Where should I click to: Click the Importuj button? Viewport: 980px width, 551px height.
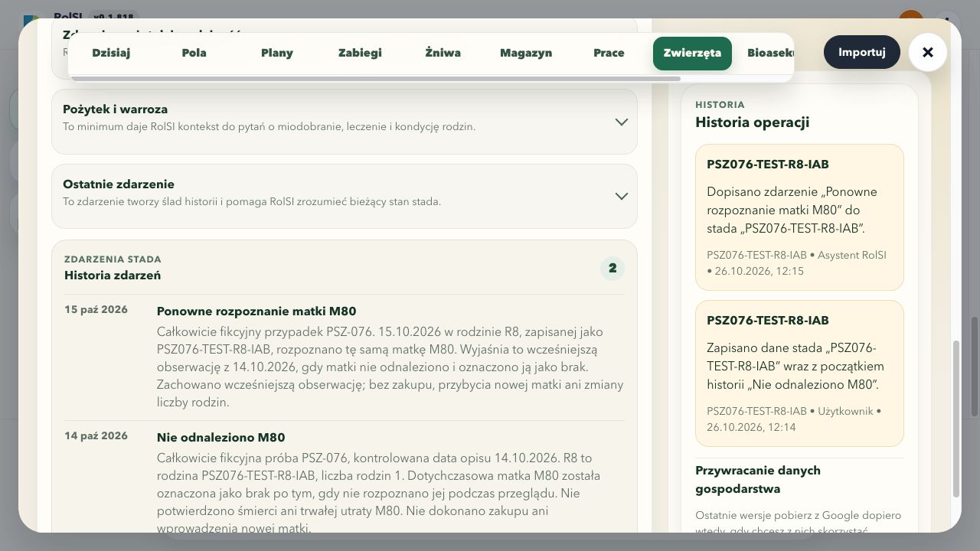[x=862, y=52]
